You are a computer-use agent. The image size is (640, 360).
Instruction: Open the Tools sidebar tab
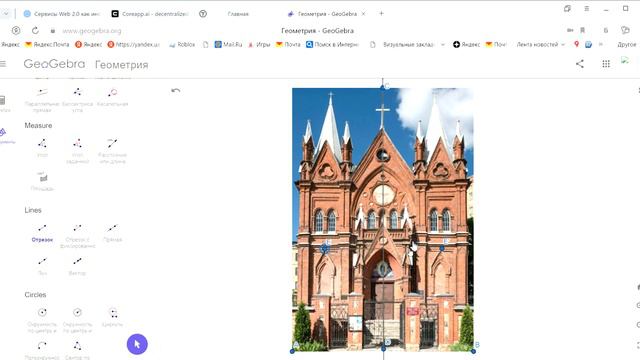pos(5,136)
